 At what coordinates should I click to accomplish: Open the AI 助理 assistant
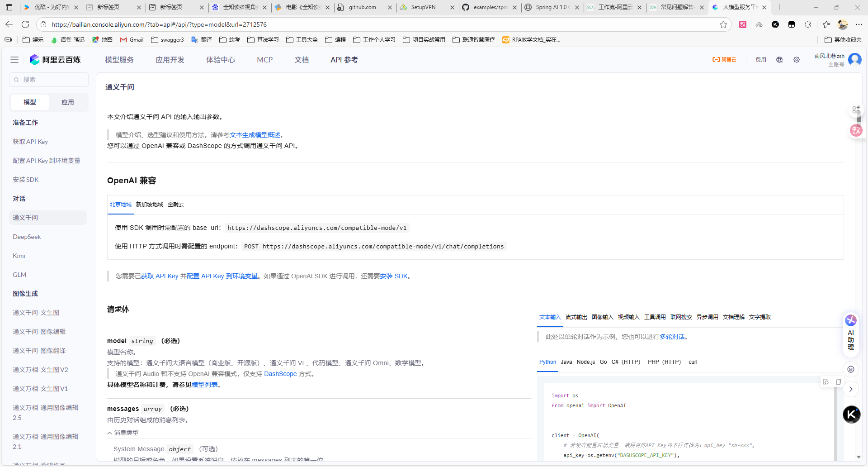click(x=851, y=332)
